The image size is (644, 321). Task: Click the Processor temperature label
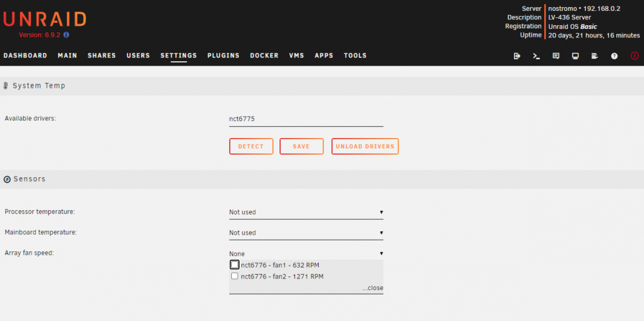[40, 211]
